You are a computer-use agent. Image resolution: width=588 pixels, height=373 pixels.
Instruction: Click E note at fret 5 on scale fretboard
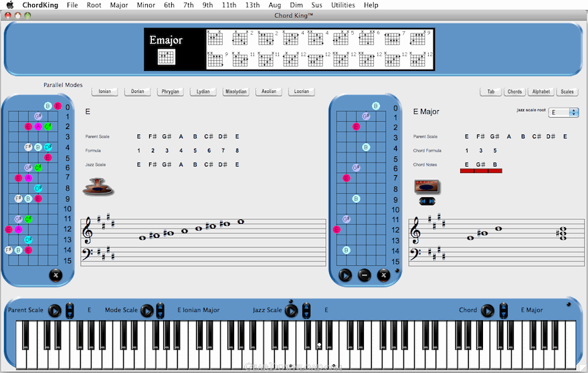(x=48, y=158)
